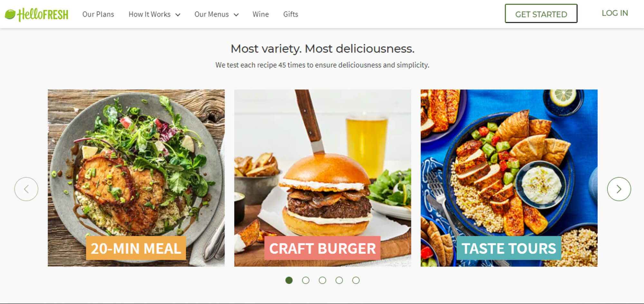The image size is (644, 304).
Task: Select the fifth carousel dot
Action: pos(356,280)
